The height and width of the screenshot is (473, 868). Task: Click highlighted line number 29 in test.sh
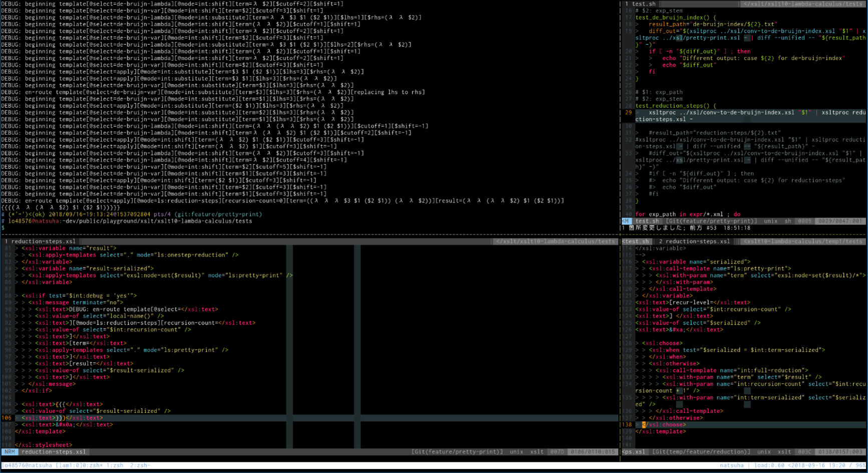click(628, 113)
